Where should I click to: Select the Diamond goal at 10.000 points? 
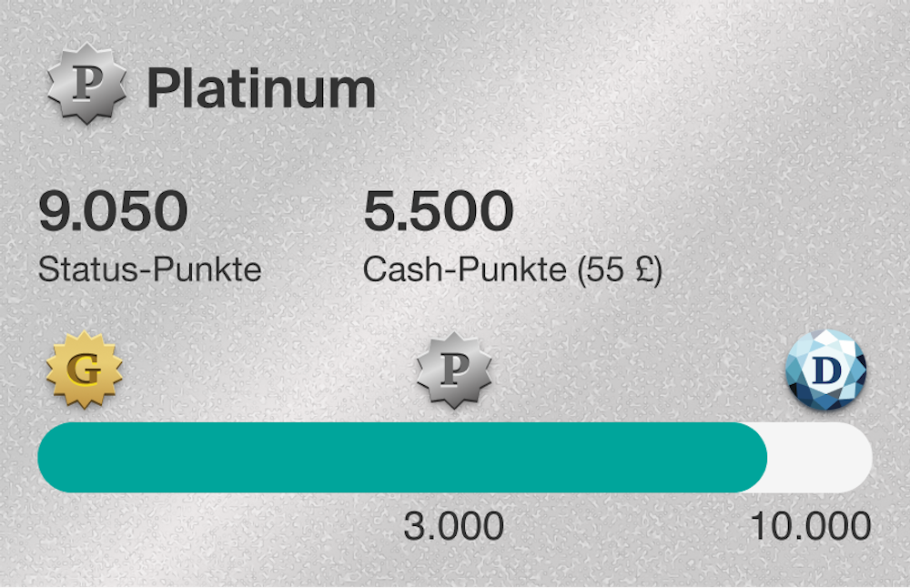pos(825,370)
